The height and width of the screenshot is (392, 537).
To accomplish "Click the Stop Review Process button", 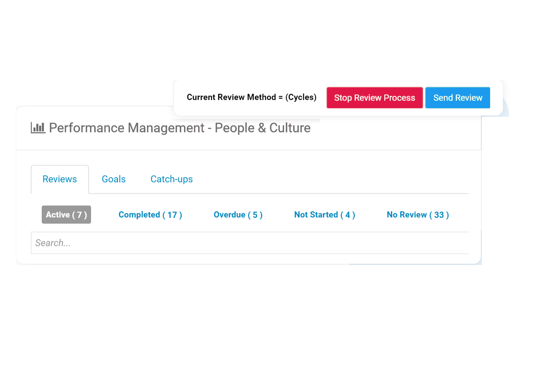I will [374, 98].
